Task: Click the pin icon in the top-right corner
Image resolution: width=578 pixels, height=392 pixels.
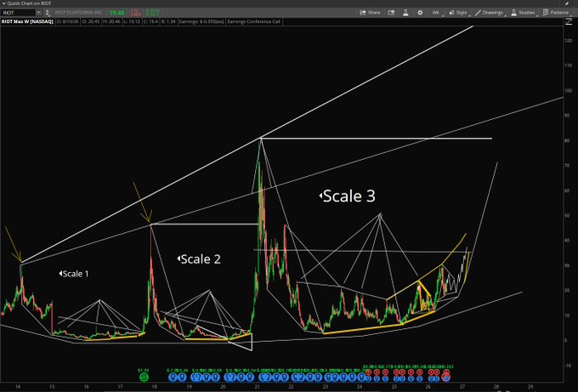Action: [x=567, y=3]
